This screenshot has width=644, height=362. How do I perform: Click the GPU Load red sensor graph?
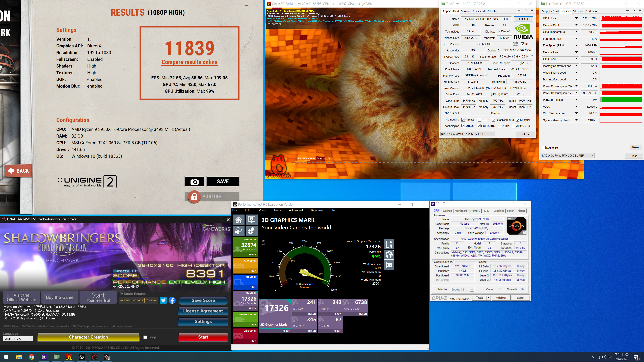[x=621, y=59]
